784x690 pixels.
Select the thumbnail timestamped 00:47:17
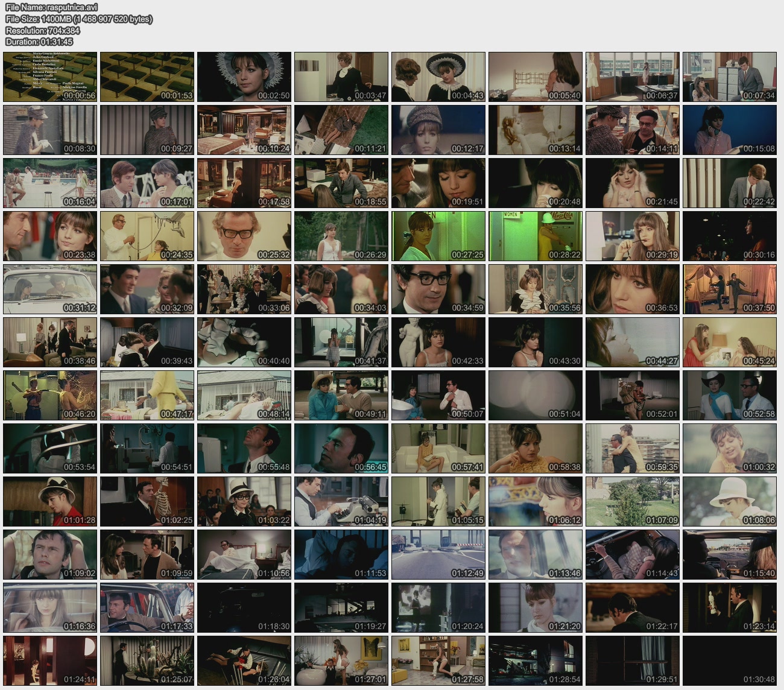(x=147, y=395)
